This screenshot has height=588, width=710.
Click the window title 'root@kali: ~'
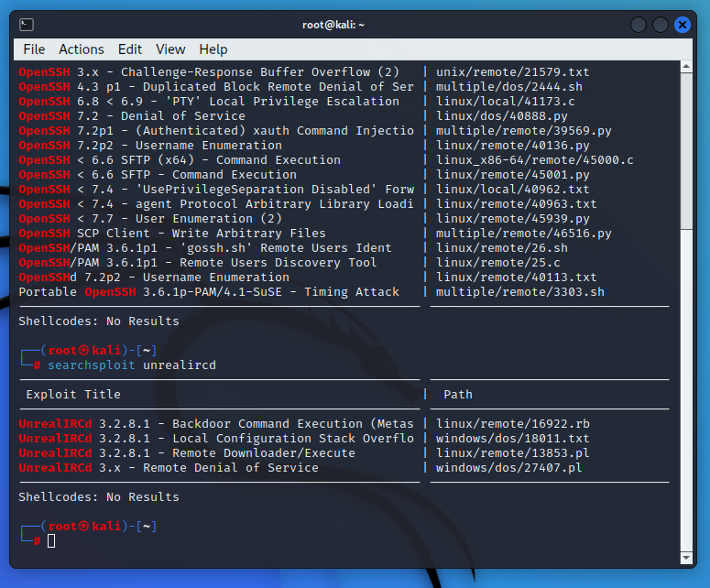(x=333, y=25)
